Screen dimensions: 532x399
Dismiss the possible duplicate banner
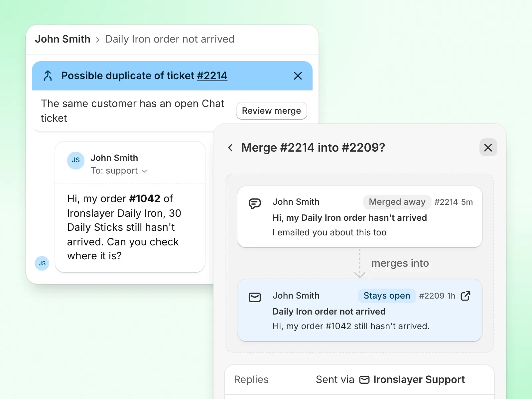(298, 76)
